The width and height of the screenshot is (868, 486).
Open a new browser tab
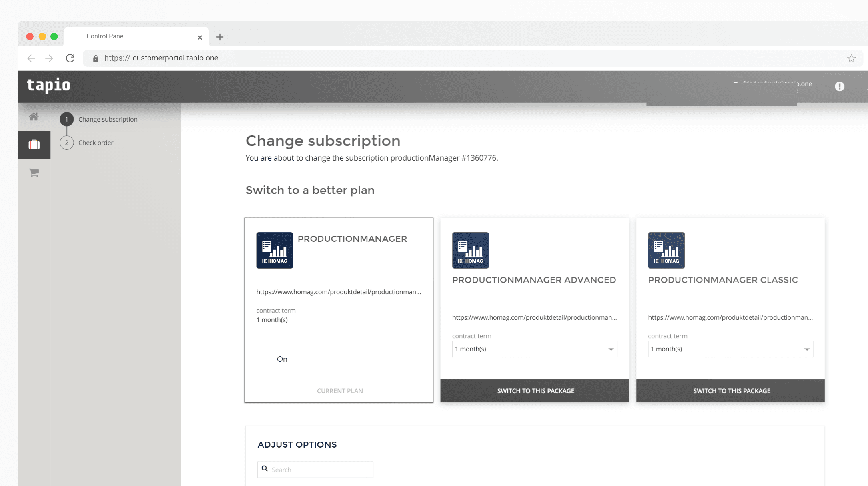(x=220, y=37)
